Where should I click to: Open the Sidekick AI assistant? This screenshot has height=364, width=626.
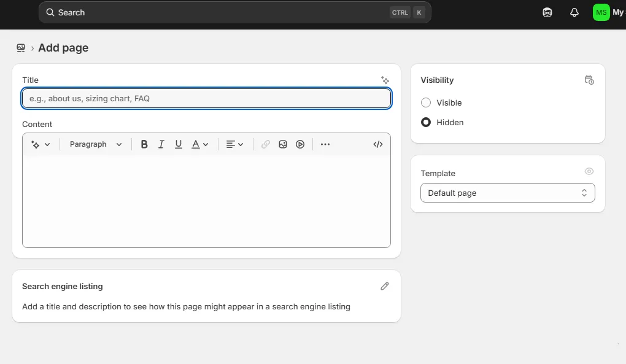[x=546, y=12]
